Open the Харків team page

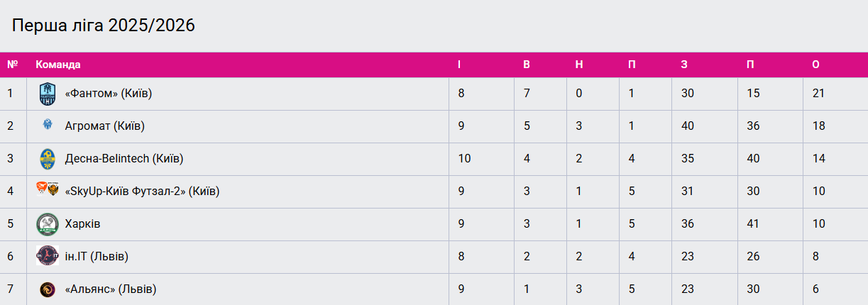coord(82,224)
